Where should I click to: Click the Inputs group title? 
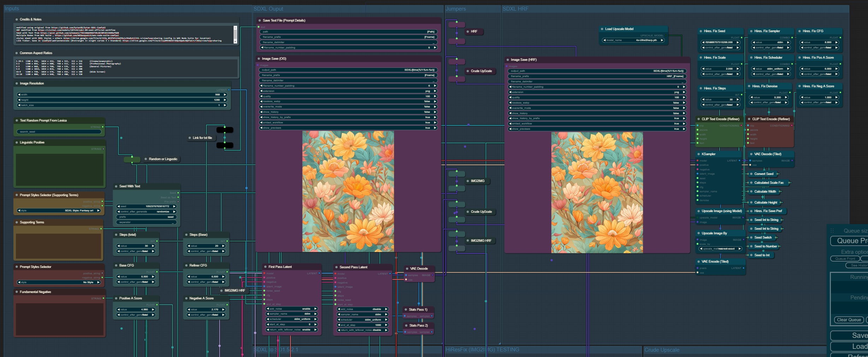click(12, 8)
